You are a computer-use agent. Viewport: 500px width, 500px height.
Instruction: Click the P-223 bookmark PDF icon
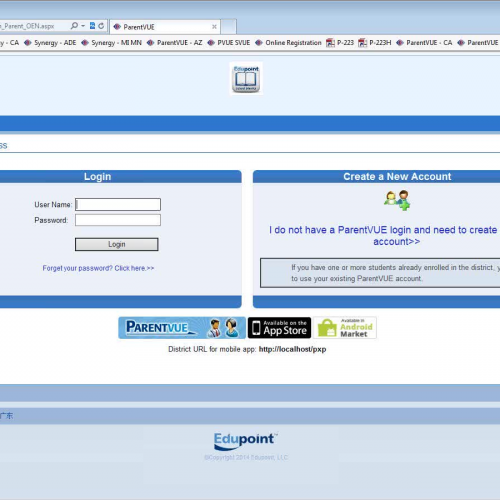pos(330,43)
